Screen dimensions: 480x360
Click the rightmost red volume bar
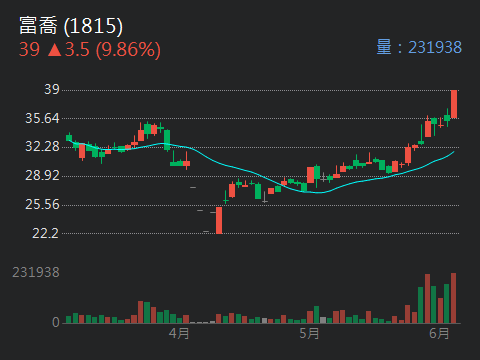[x=454, y=298]
